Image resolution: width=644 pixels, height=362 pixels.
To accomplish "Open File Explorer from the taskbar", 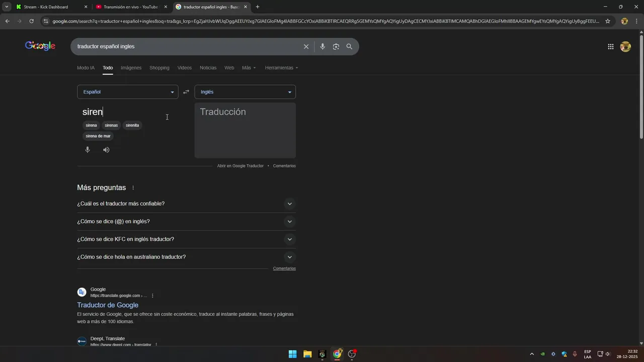I will click(x=307, y=354).
